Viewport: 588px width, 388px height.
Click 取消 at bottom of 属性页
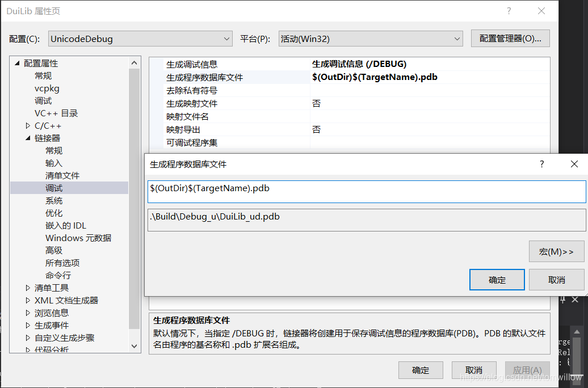474,370
